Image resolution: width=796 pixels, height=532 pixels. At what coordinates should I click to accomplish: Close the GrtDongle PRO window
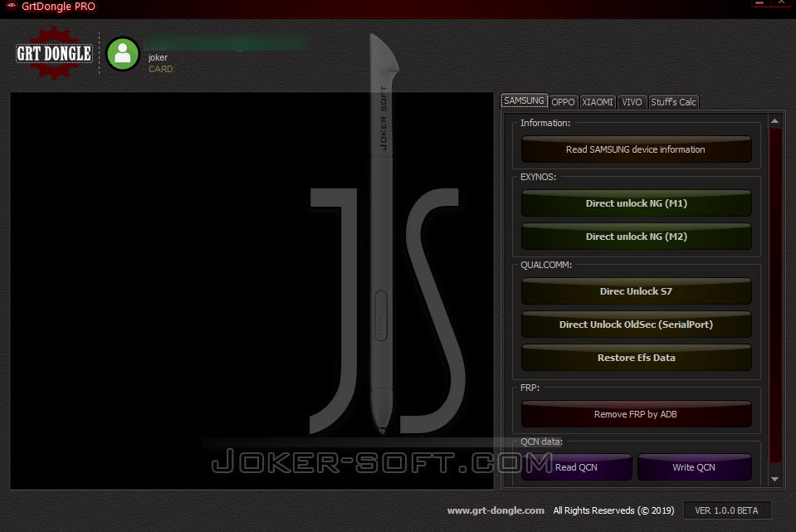pos(781,3)
